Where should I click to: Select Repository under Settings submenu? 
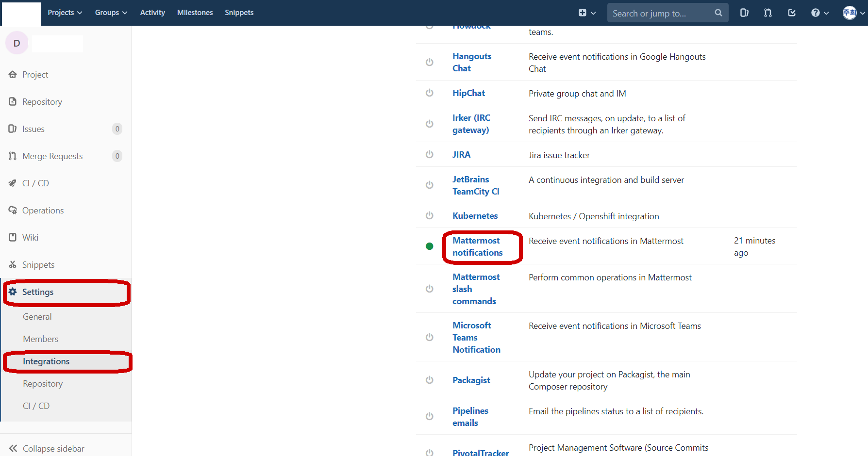point(43,384)
